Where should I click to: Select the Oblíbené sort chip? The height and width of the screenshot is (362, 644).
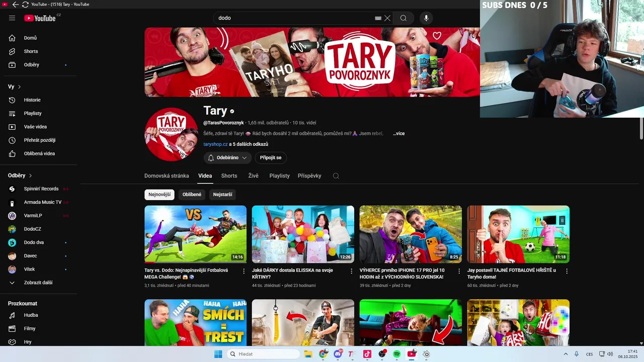tap(192, 195)
